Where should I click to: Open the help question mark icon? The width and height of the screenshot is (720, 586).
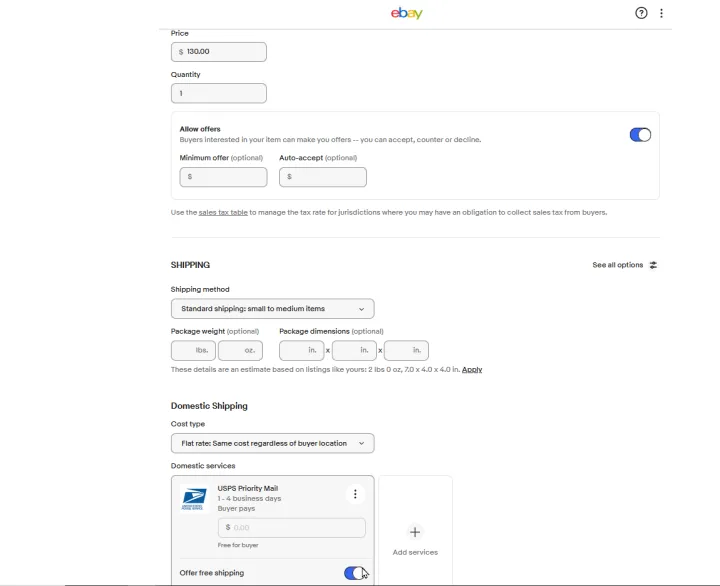pyautogui.click(x=641, y=13)
